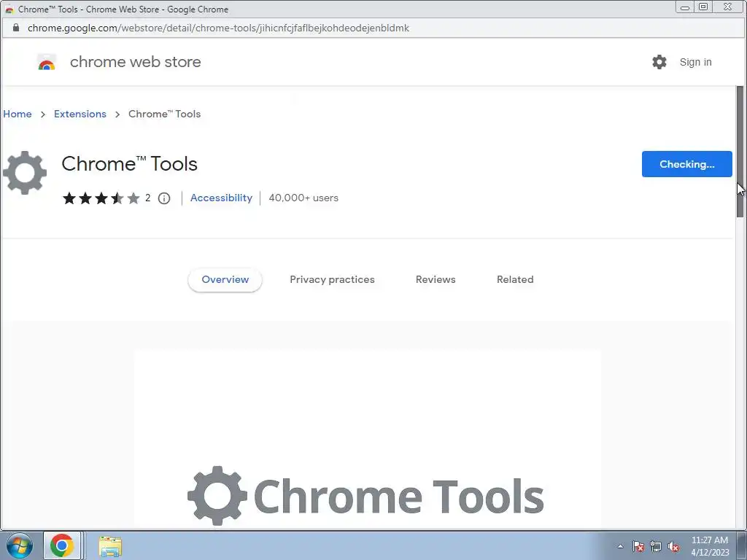The width and height of the screenshot is (747, 560).
Task: Go to Extensions breadcrumb link
Action: (80, 114)
